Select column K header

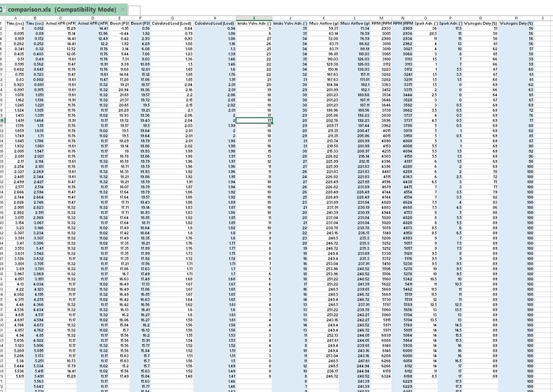pos(324,18)
